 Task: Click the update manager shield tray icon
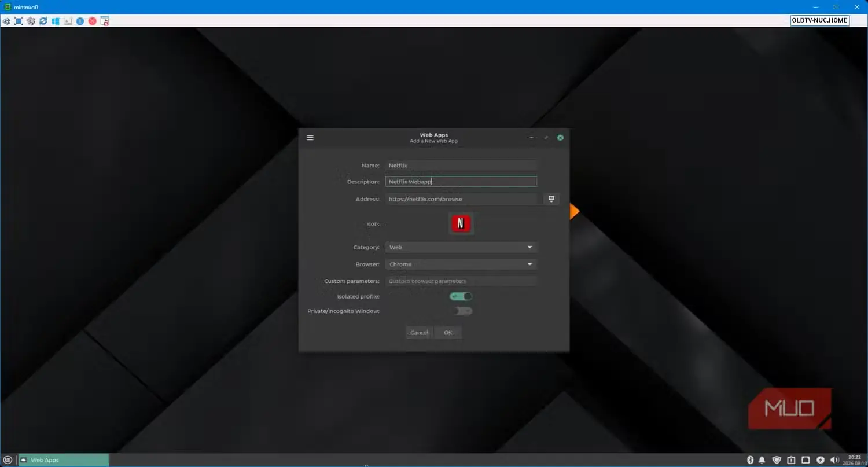tap(777, 460)
